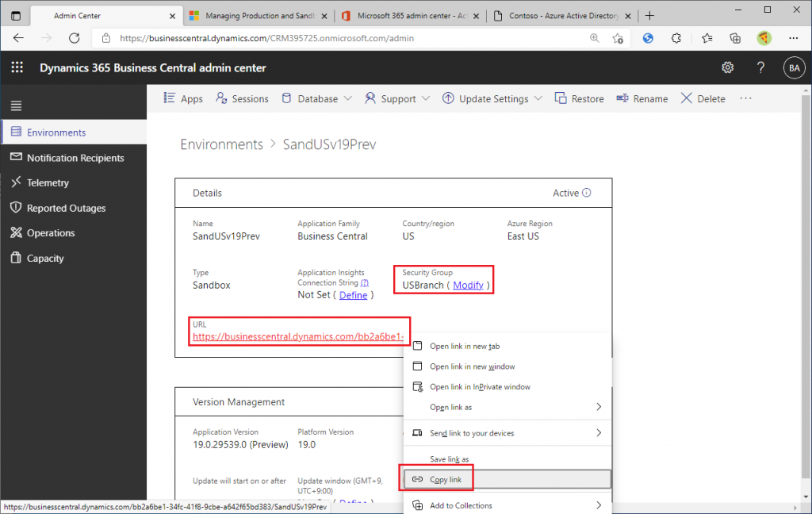The width and height of the screenshot is (812, 514).
Task: Select the Azure Region value East US
Action: 523,236
